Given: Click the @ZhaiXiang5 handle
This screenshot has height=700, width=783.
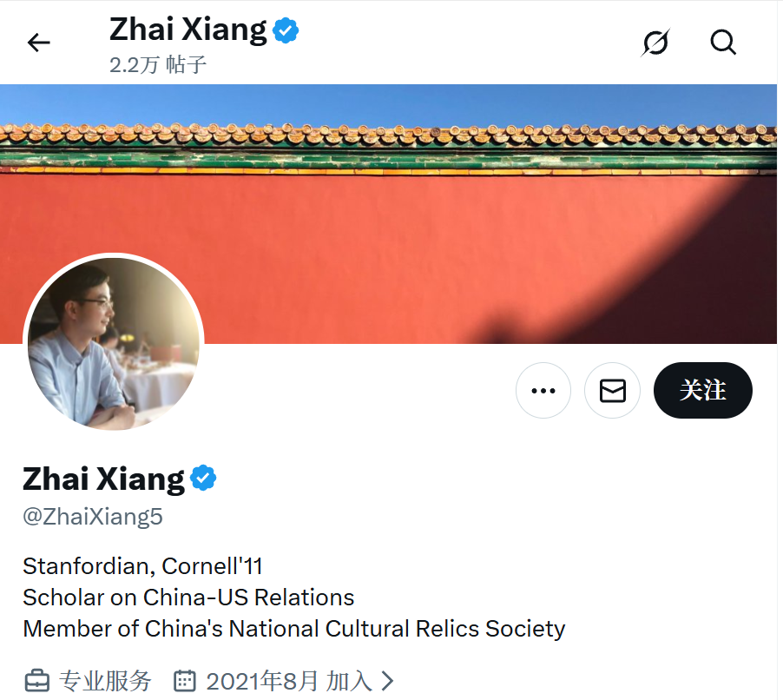Looking at the screenshot, I should point(93,517).
